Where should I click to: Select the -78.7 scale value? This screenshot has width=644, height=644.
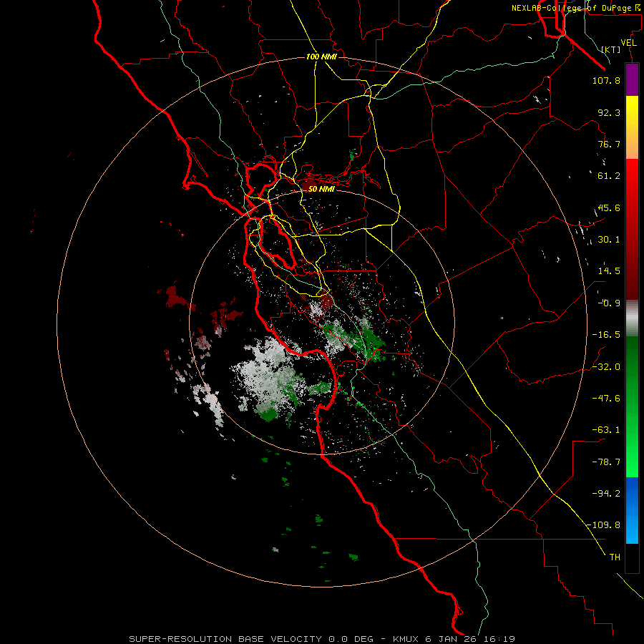click(606, 462)
